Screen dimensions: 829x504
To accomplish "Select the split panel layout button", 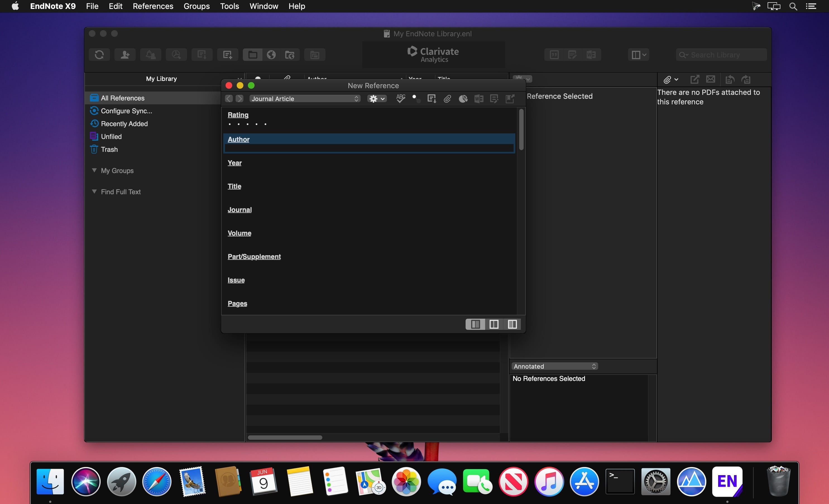I will click(x=494, y=324).
